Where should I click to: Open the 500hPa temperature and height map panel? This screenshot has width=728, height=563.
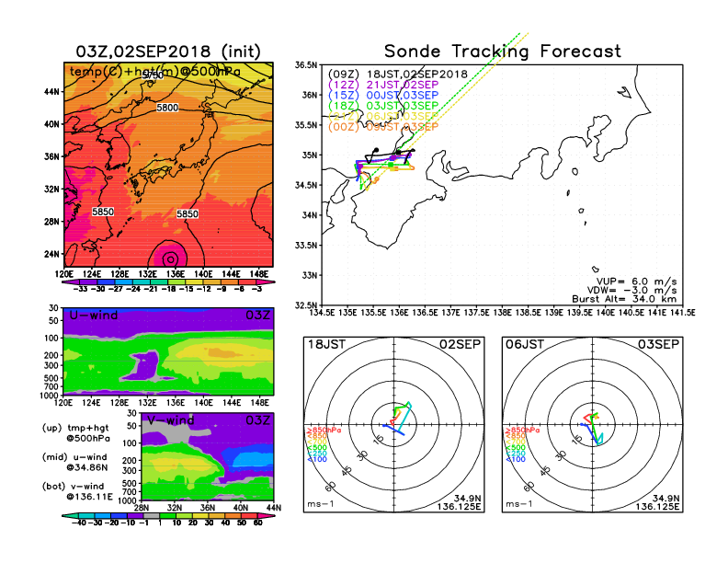click(168, 165)
